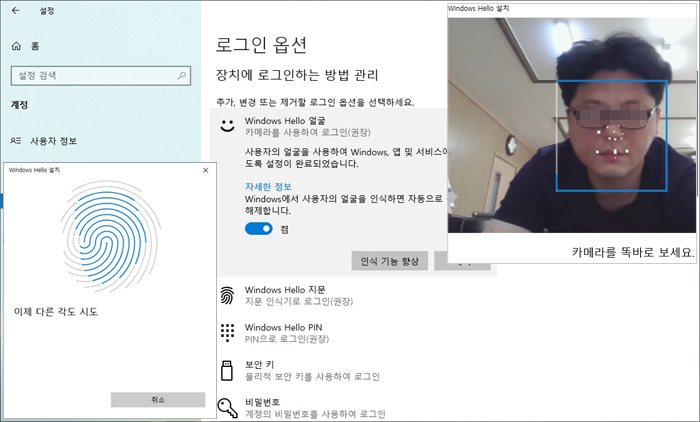
Task: Click the security key USB icon
Action: 227,371
